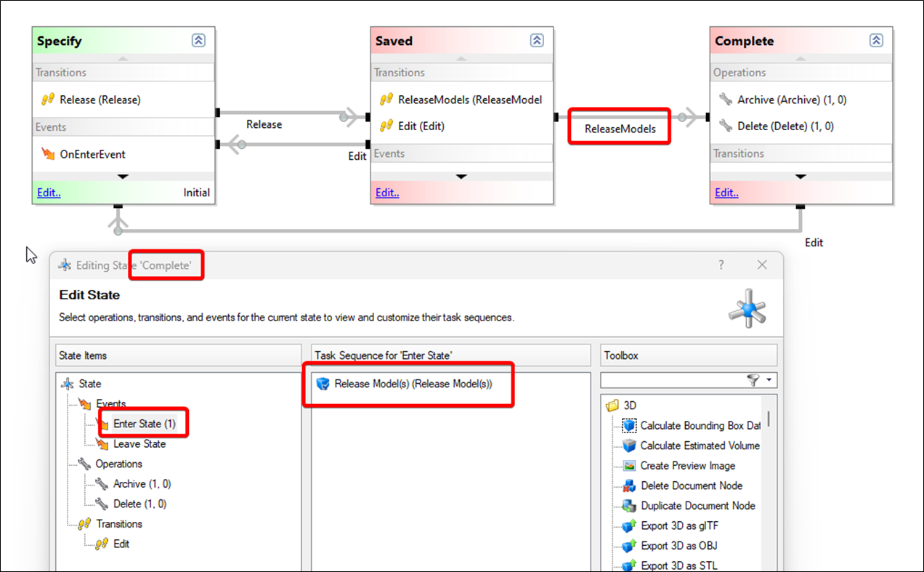Select Leave State event in tree

139,444
